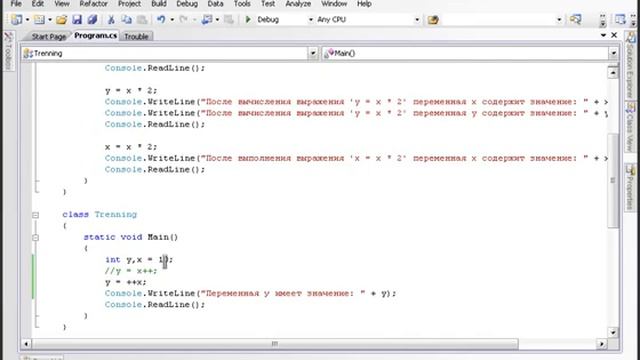
Task: Click the toolbar options overflow arrow
Action: click(x=602, y=20)
